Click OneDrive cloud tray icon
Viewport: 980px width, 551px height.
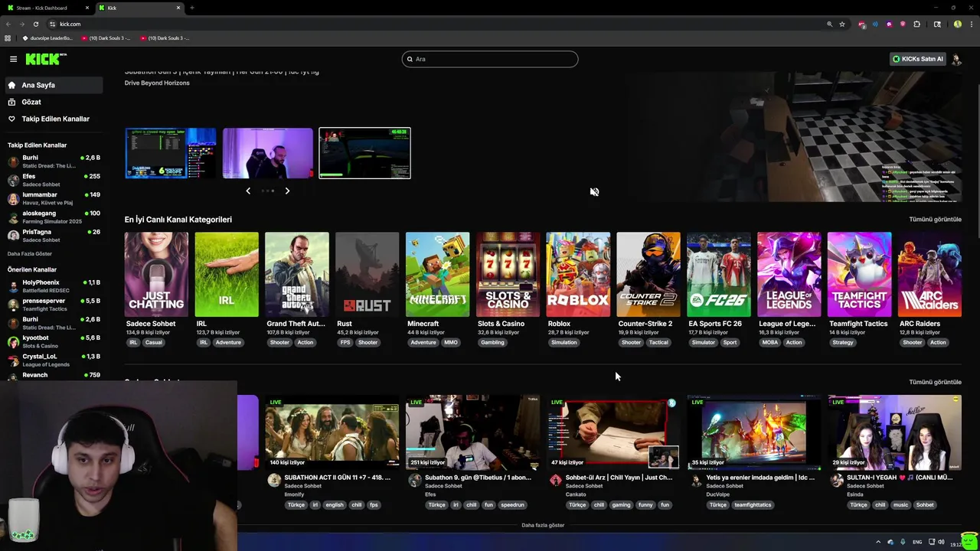click(x=890, y=542)
